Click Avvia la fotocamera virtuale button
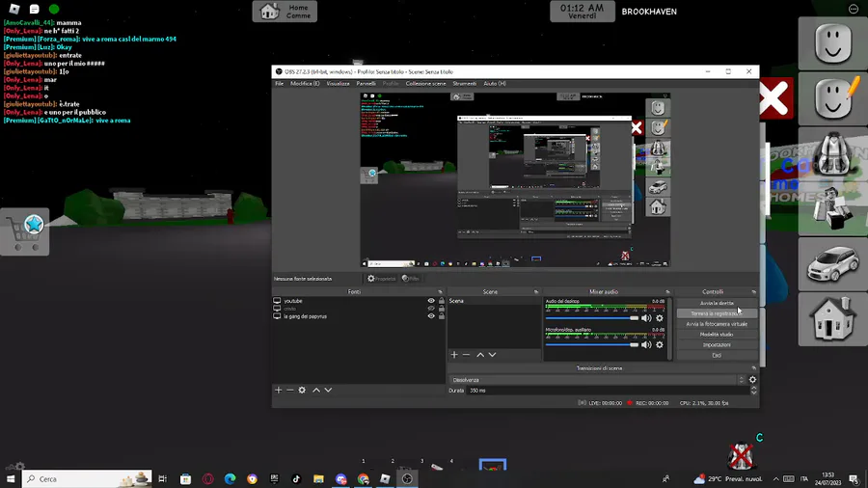 (x=717, y=324)
